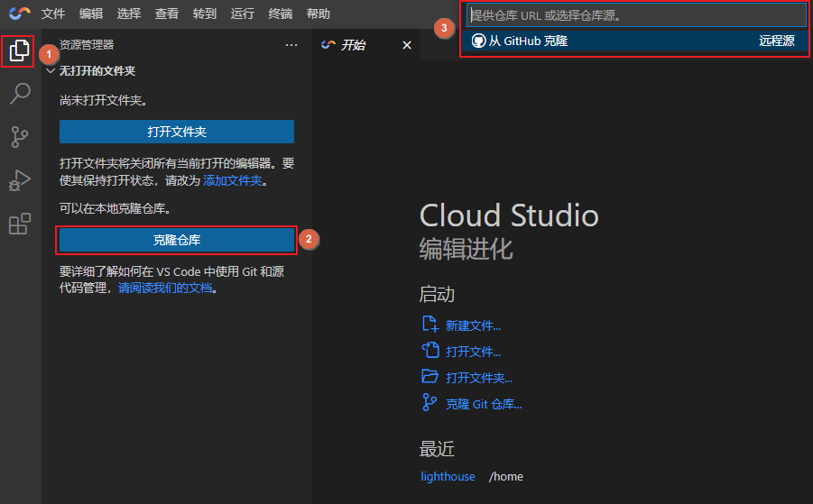Open the Source Control view icon

(20, 137)
